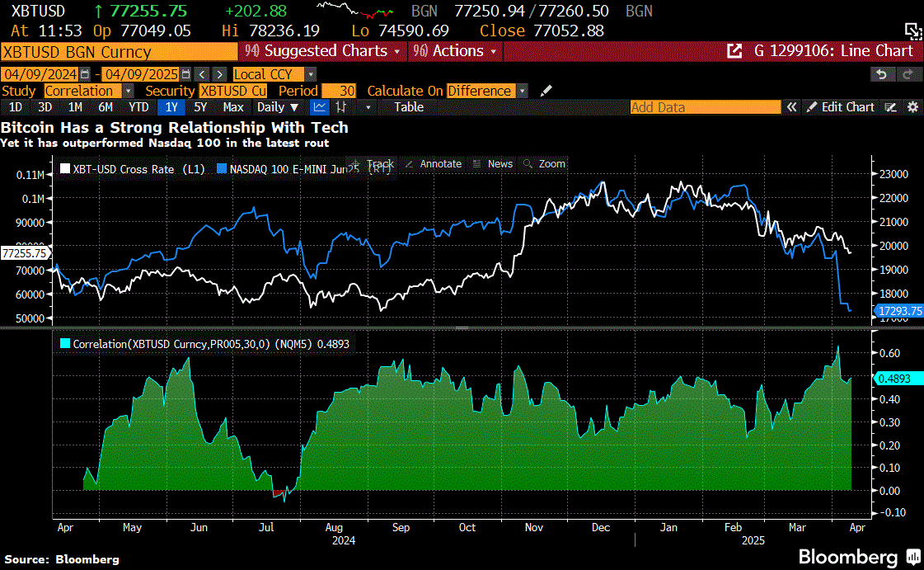Viewport: 924px width, 570px height.
Task: Collapse panel using the double-left chevron icon
Action: pyautogui.click(x=791, y=107)
